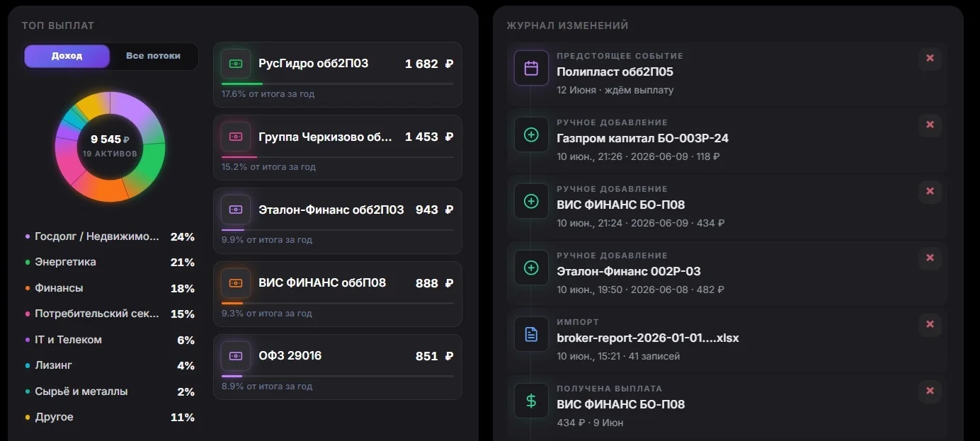Click the payout icon for ОФЗ 29016
Screen dimensions: 980x441
(x=236, y=356)
